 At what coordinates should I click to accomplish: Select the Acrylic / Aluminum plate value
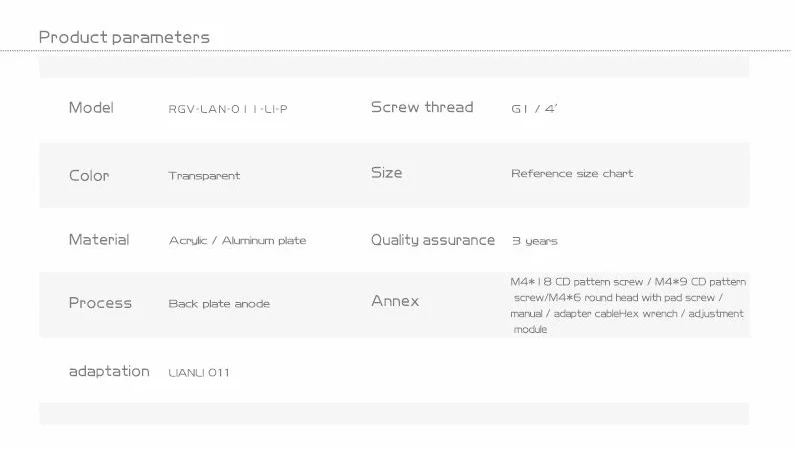click(237, 241)
